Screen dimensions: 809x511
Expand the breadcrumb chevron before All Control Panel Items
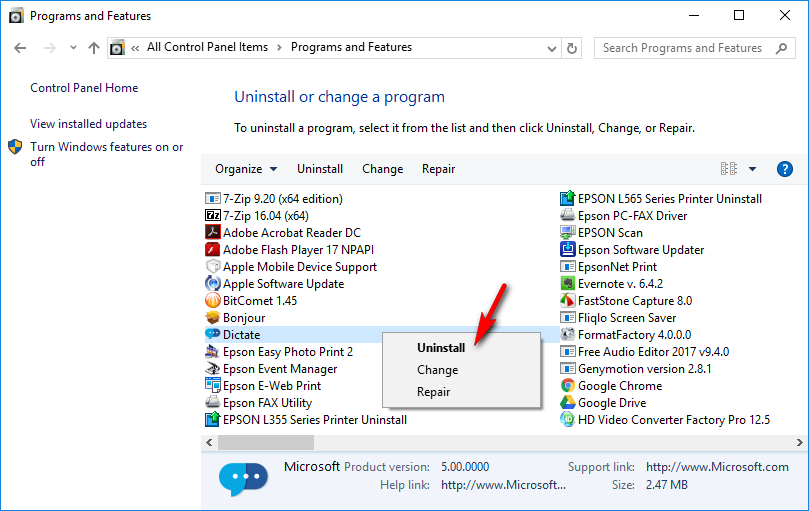pos(135,48)
